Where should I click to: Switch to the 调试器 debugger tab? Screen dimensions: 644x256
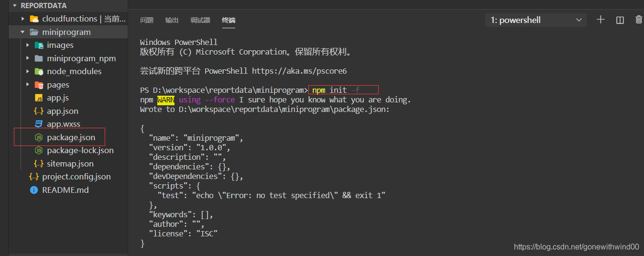200,20
